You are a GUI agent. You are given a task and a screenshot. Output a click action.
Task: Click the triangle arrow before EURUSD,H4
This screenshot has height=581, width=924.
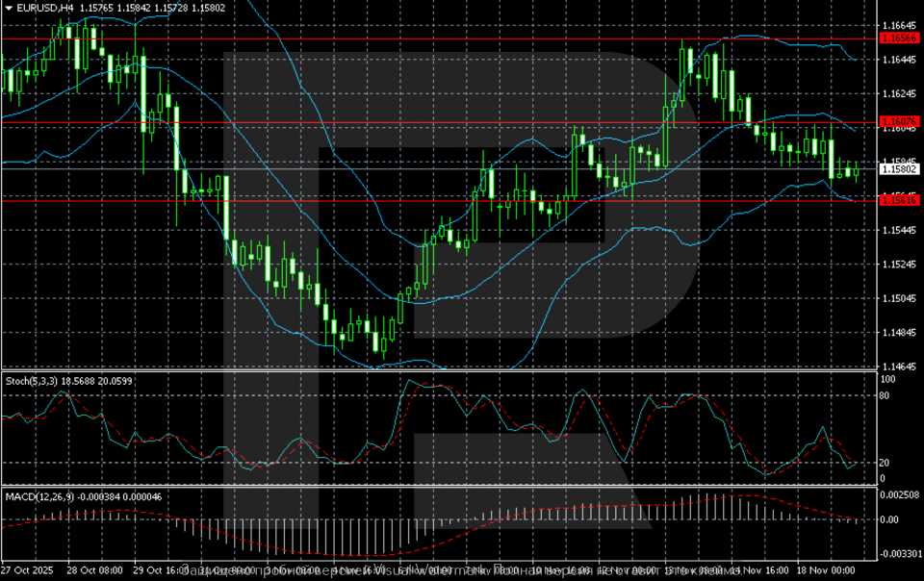tap(7, 8)
